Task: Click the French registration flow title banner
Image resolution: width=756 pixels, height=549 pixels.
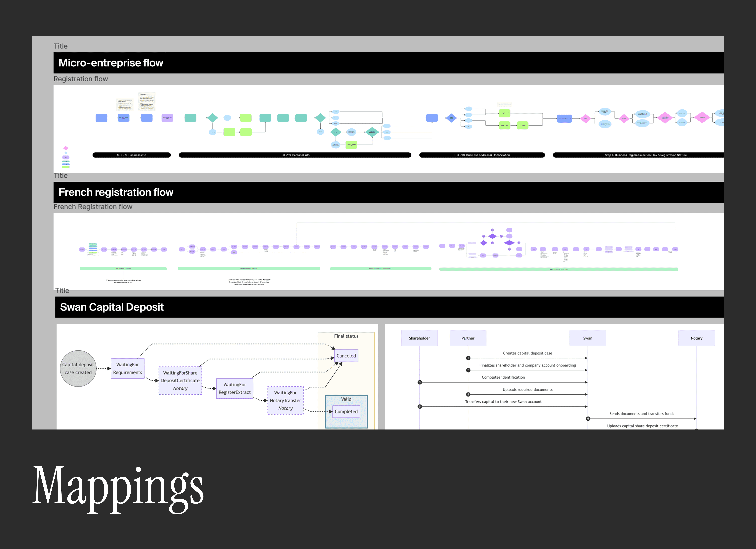Action: pyautogui.click(x=389, y=192)
